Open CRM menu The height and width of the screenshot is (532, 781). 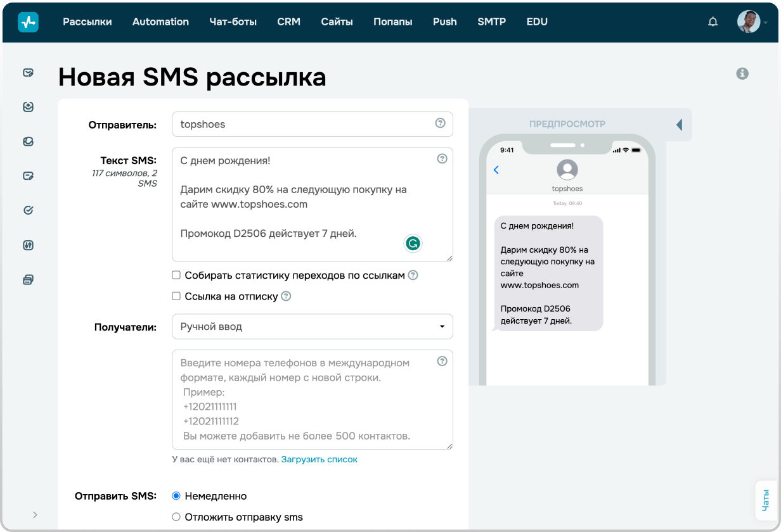click(288, 22)
